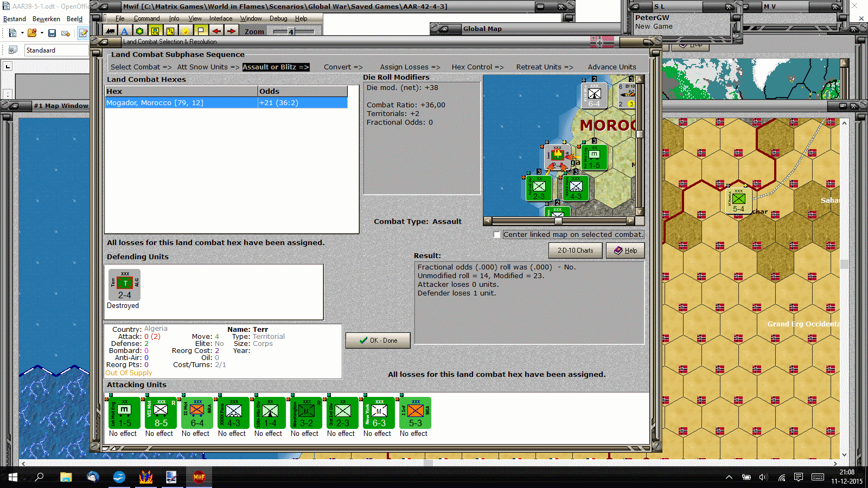Click the taskbar clock

(x=847, y=477)
